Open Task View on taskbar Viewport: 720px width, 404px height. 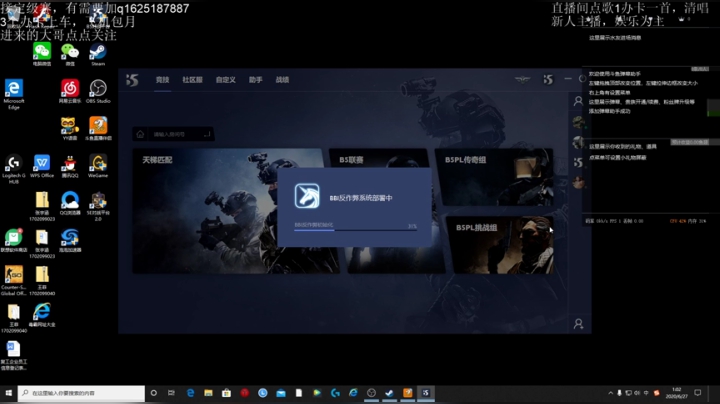pyautogui.click(x=171, y=393)
